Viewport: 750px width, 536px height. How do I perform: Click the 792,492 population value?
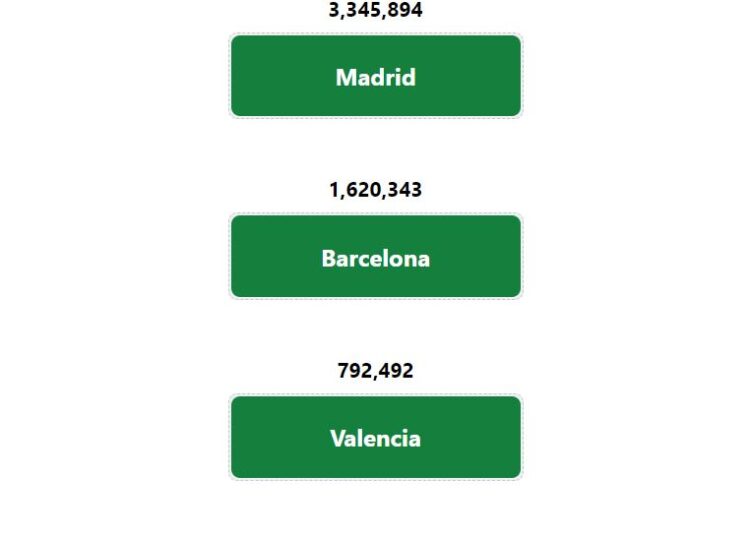tap(375, 371)
